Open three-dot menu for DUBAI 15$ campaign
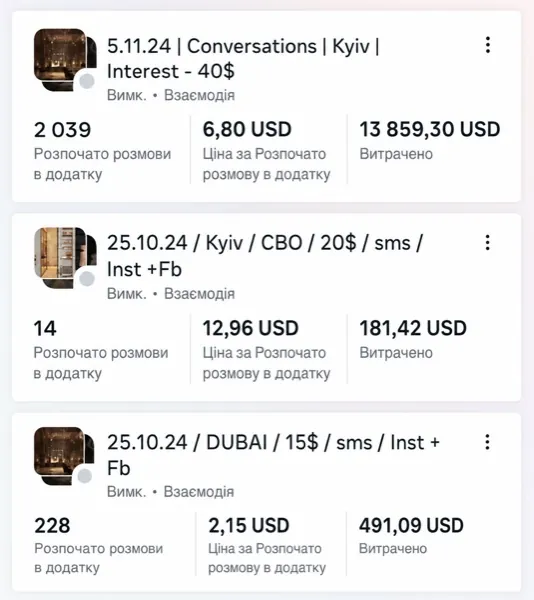The height and width of the screenshot is (600, 534). [x=487, y=442]
